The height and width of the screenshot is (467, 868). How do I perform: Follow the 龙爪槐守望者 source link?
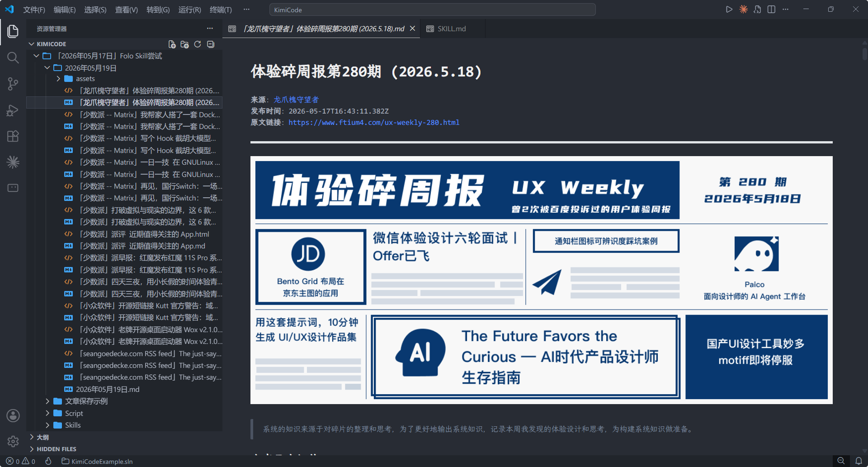[296, 100]
